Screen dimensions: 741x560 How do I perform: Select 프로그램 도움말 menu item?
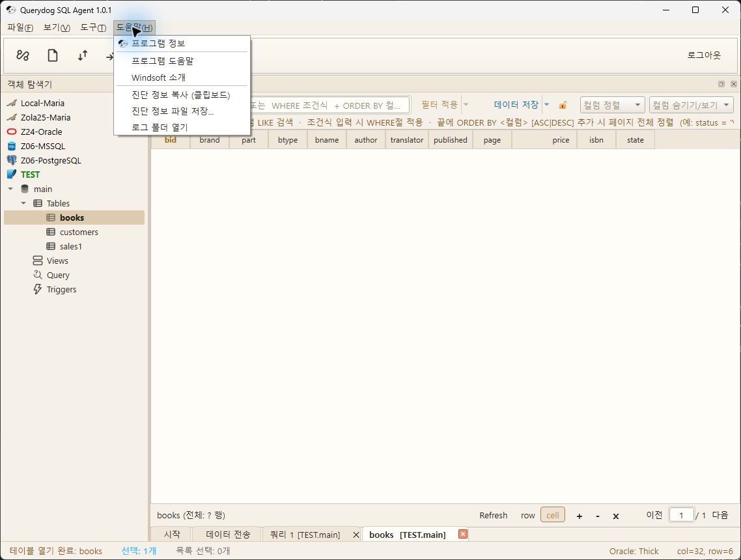(x=182, y=61)
